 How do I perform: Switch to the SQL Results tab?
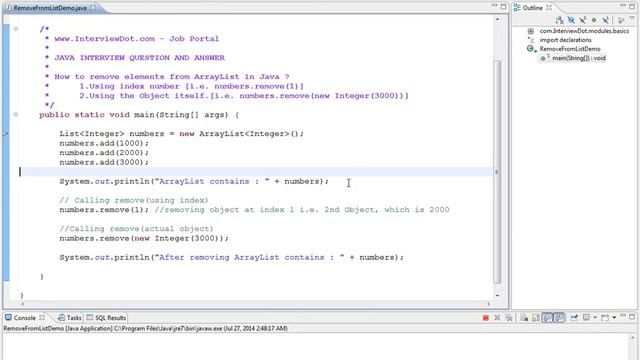[x=107, y=318]
